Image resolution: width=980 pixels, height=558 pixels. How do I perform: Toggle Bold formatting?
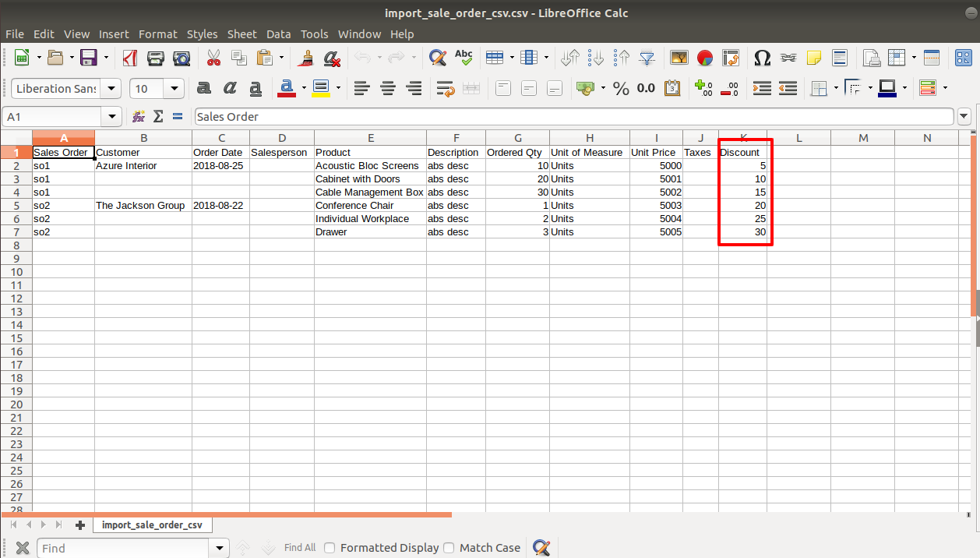pyautogui.click(x=204, y=88)
